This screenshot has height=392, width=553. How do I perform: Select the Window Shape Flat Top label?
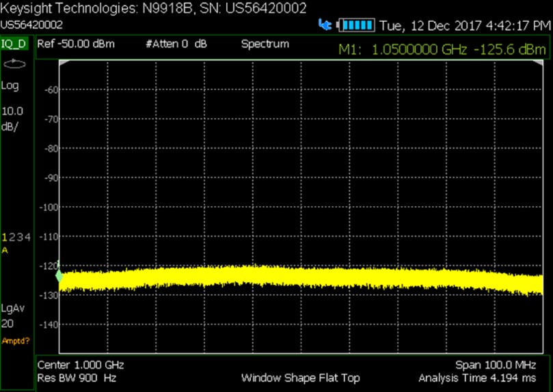coord(301,378)
